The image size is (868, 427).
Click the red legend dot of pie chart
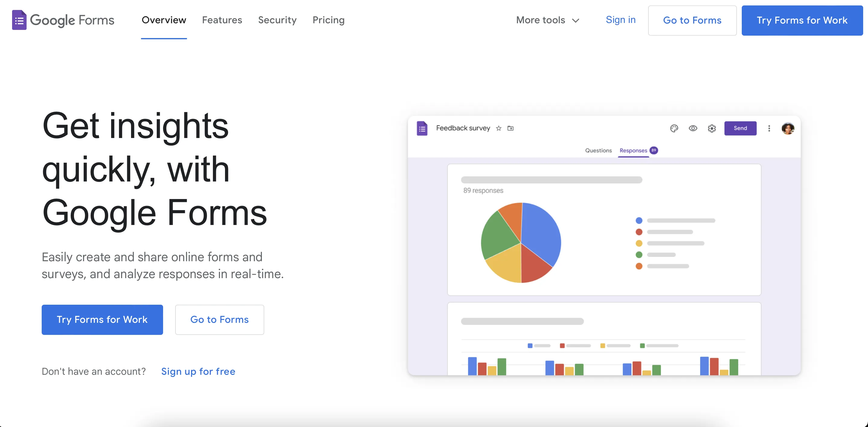pyautogui.click(x=639, y=232)
